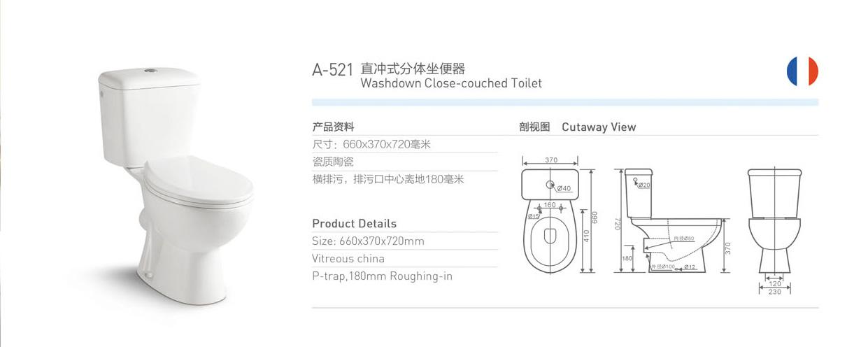
Task: Click the P-trap,180mm Roughing-in line
Action: [382, 276]
